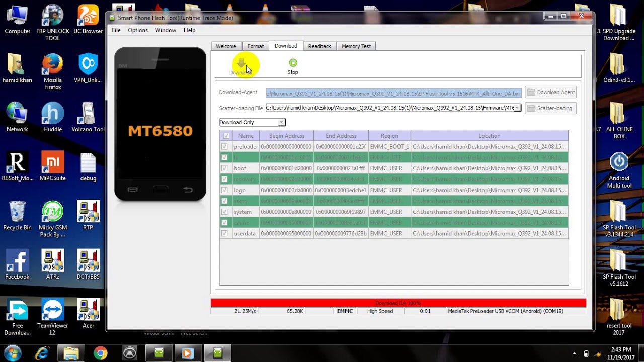Open the Download Only mode dropdown

click(x=252, y=122)
